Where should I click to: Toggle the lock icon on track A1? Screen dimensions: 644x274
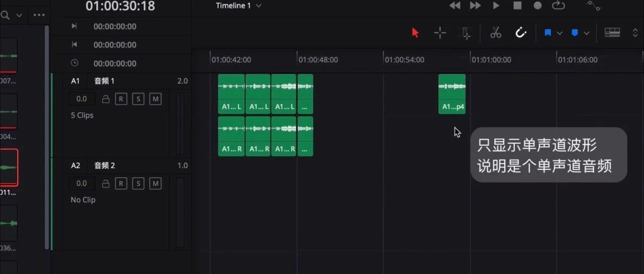[106, 99]
